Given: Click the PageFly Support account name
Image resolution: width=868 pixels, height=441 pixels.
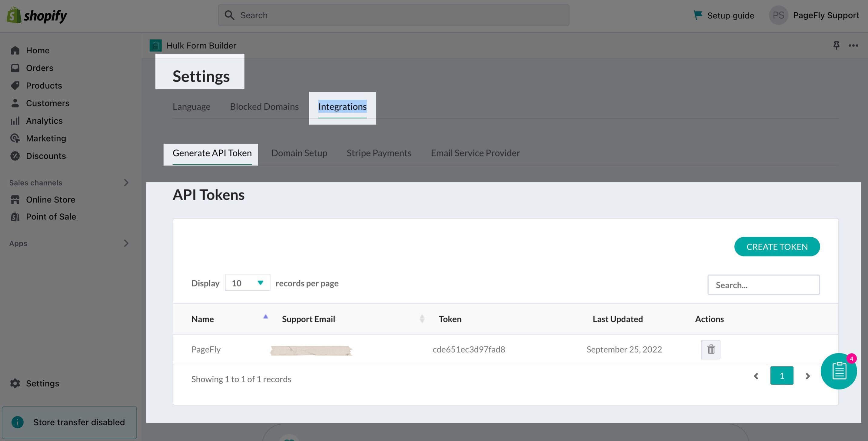Looking at the screenshot, I should point(826,15).
